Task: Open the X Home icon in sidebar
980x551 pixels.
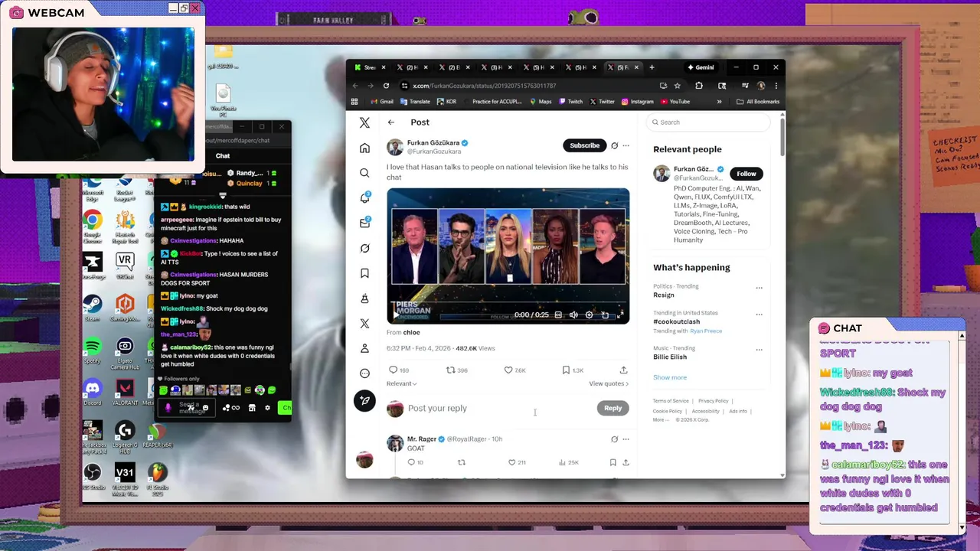Action: click(x=364, y=148)
